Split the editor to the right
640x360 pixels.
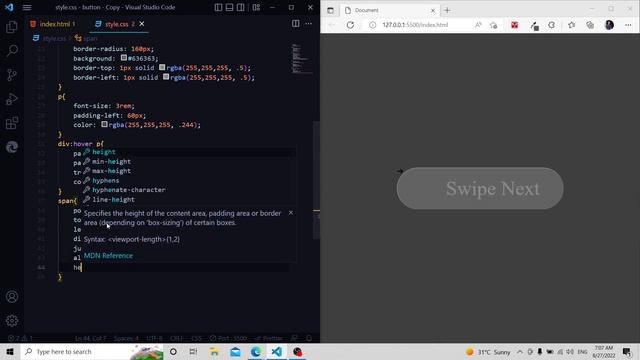tap(296, 24)
